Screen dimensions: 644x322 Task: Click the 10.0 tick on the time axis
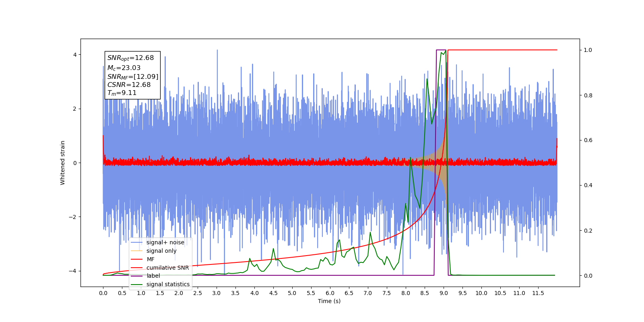(x=481, y=293)
